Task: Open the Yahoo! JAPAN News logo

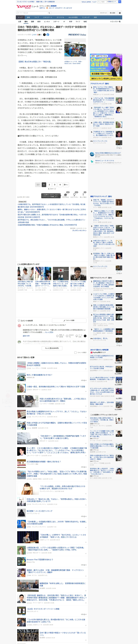Action: 27,7
